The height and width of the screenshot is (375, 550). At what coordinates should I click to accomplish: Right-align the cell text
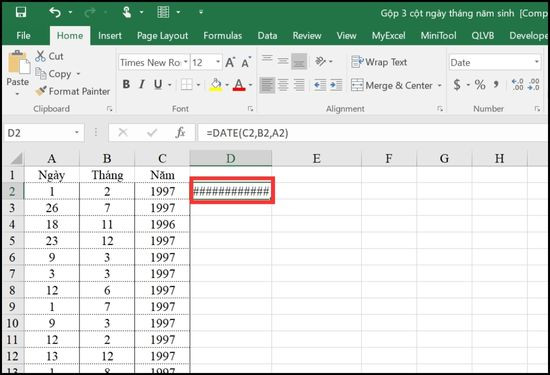pyautogui.click(x=299, y=85)
